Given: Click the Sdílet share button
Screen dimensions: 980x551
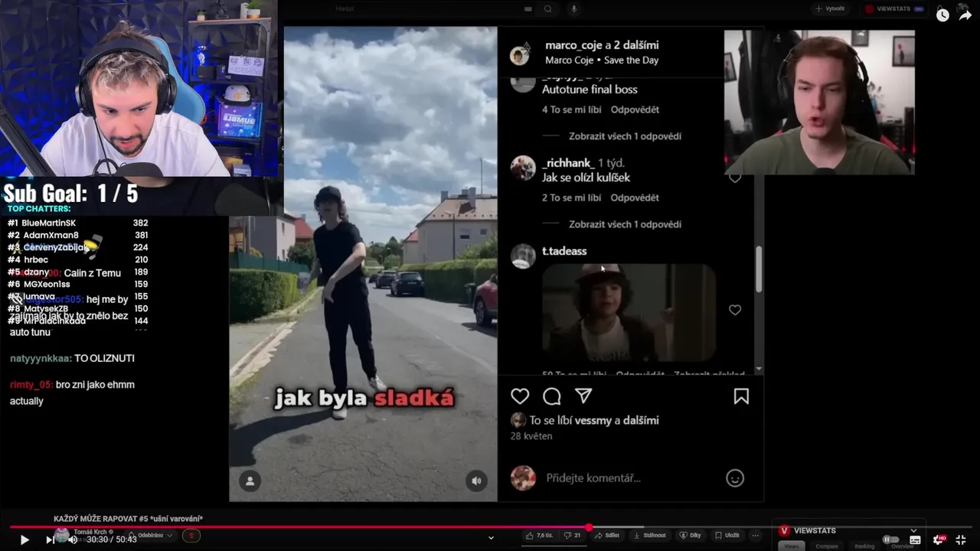Looking at the screenshot, I should pyautogui.click(x=607, y=536).
